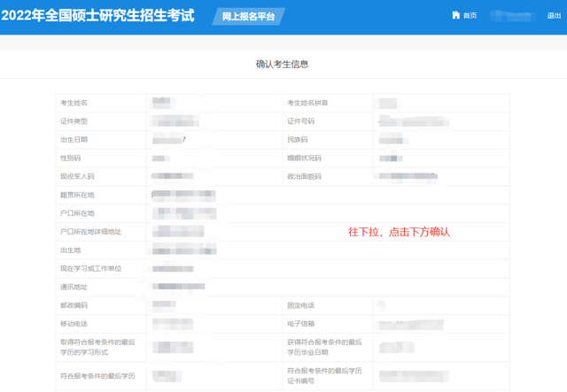Click the blurred value next to 电子信箱
Viewport: 567px width, 392px height.
pyautogui.click(x=411, y=325)
